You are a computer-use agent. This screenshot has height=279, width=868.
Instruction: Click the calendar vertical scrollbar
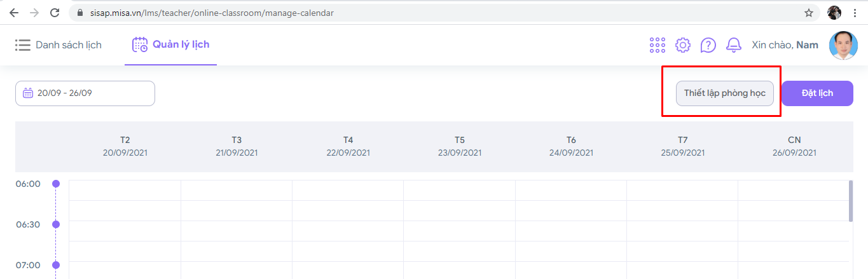tap(851, 201)
